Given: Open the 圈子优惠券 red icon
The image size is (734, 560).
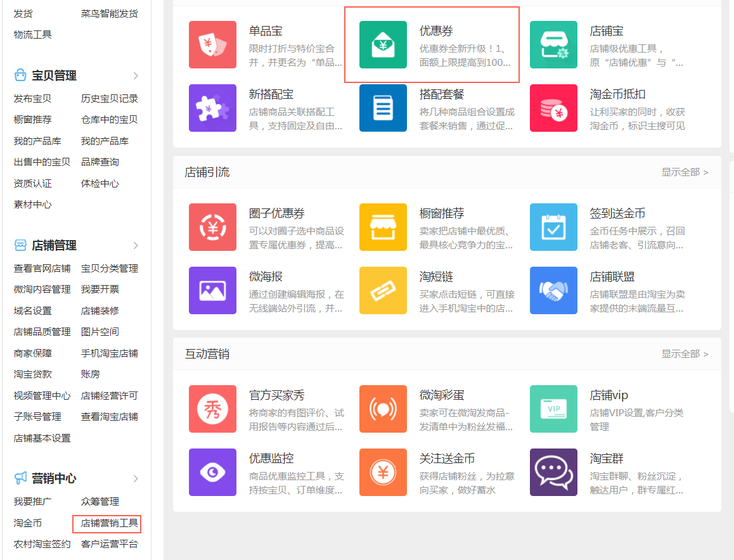Looking at the screenshot, I should click(x=212, y=227).
